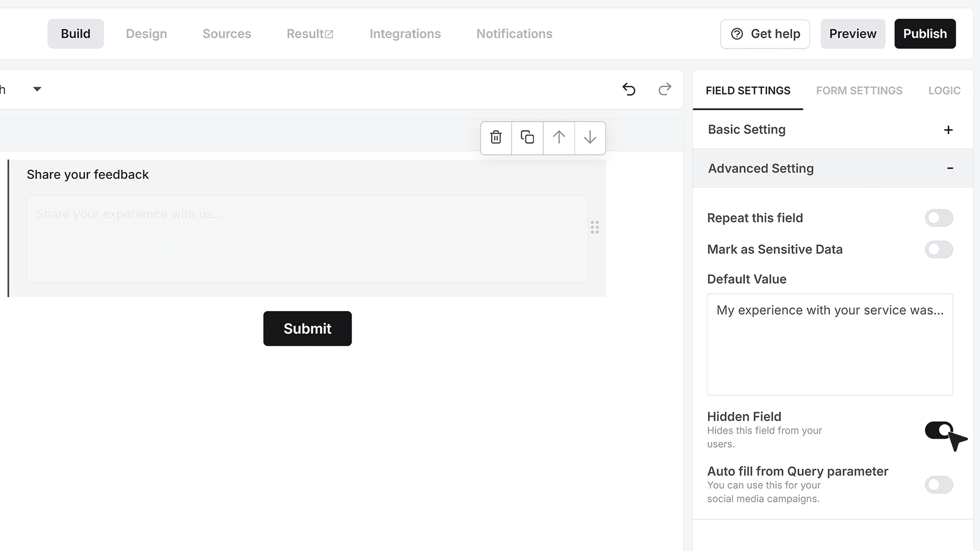
Task: Toggle Mark as Sensitive Data switch
Action: [939, 249]
